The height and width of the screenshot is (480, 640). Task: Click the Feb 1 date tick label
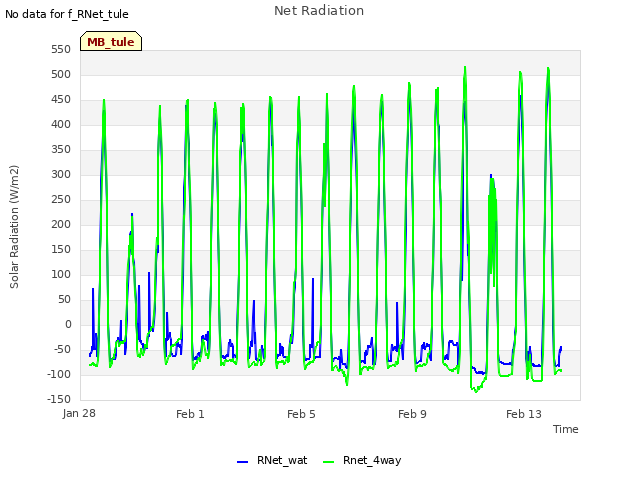click(190, 414)
